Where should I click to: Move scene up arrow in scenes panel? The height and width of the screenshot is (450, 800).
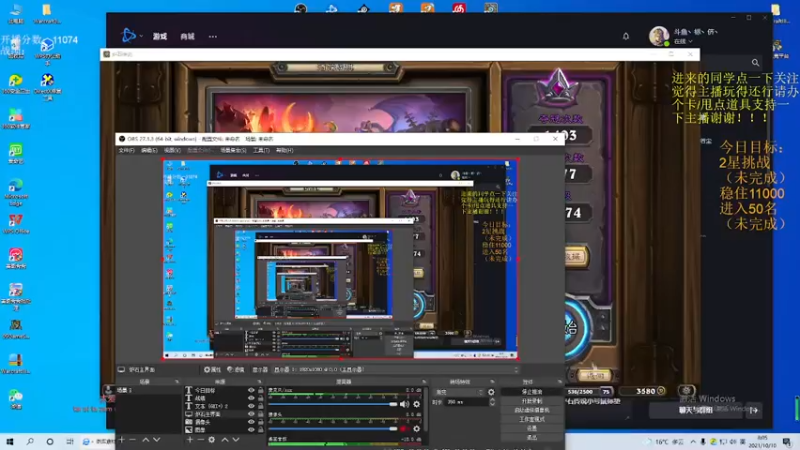(x=145, y=439)
